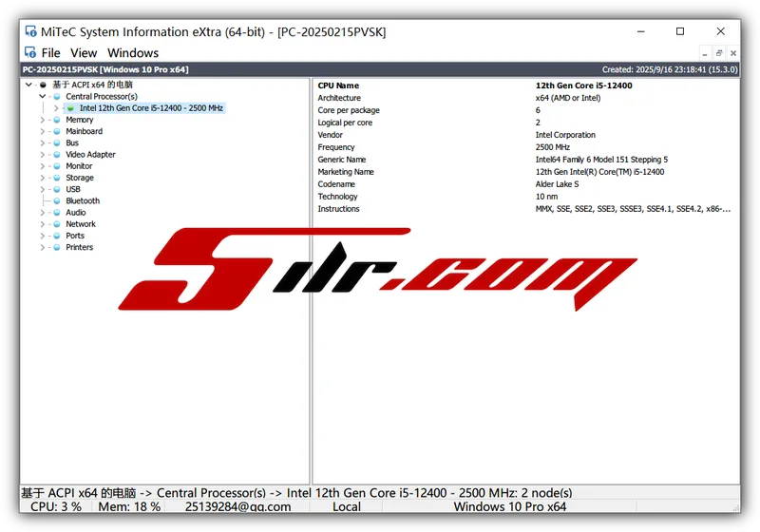The height and width of the screenshot is (532, 760).
Task: Collapse the Central Processor(s) node
Action: [x=43, y=96]
